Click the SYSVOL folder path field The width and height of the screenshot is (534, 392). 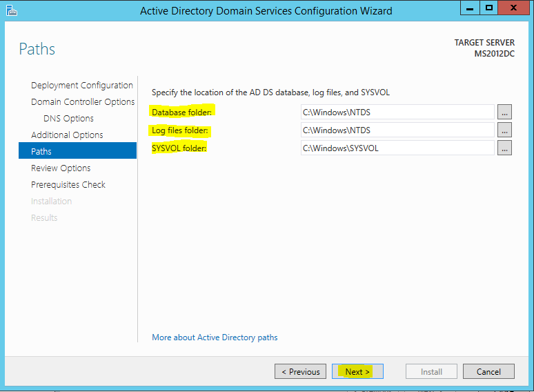pos(397,148)
